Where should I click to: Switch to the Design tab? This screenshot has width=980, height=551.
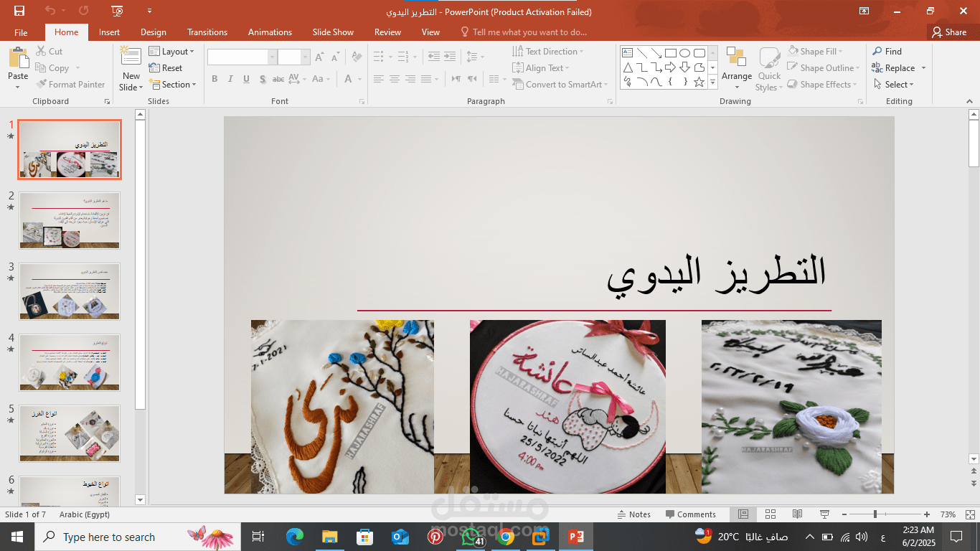tap(153, 32)
